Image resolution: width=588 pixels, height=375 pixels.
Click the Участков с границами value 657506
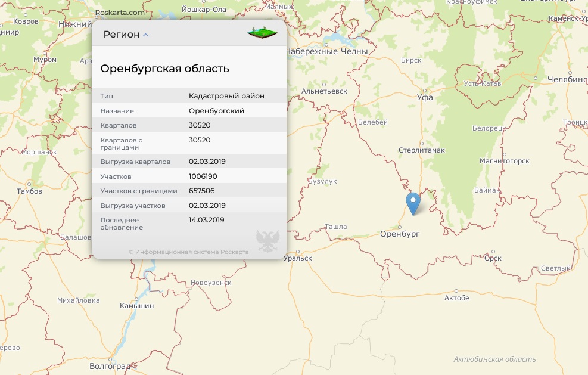[201, 191]
